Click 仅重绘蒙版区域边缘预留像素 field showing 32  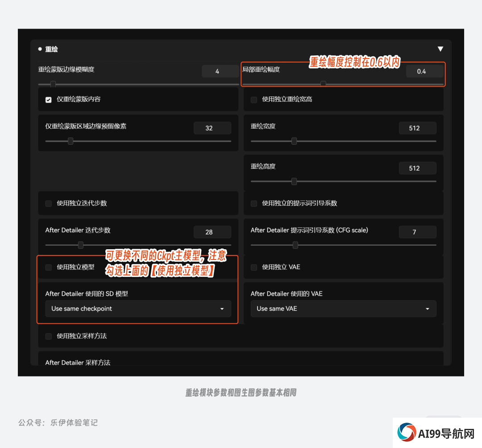[x=212, y=128]
